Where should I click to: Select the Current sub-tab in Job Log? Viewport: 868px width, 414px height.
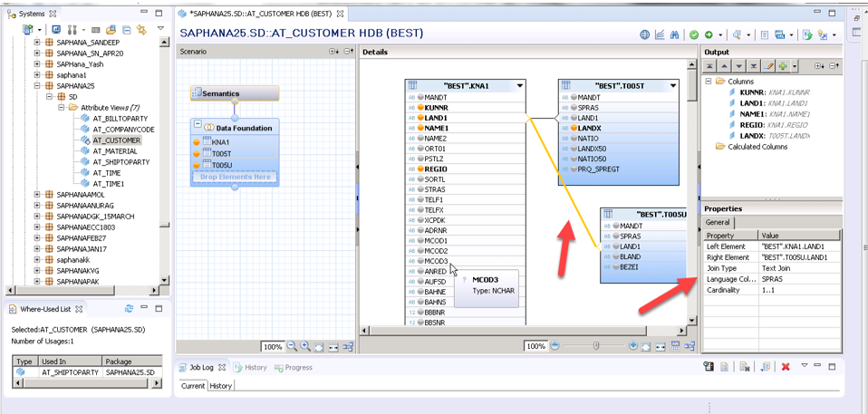193,386
